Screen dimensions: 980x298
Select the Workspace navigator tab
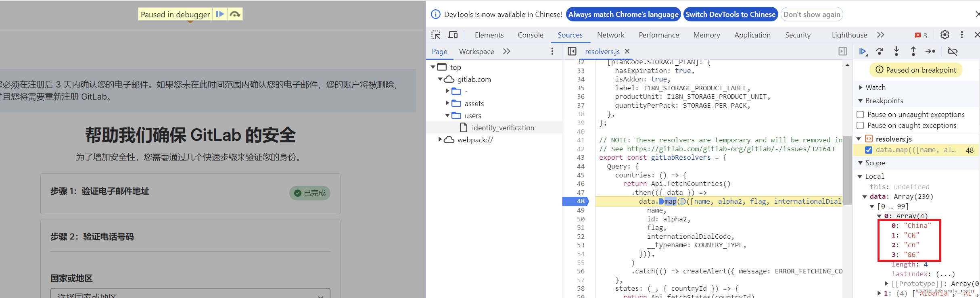476,52
